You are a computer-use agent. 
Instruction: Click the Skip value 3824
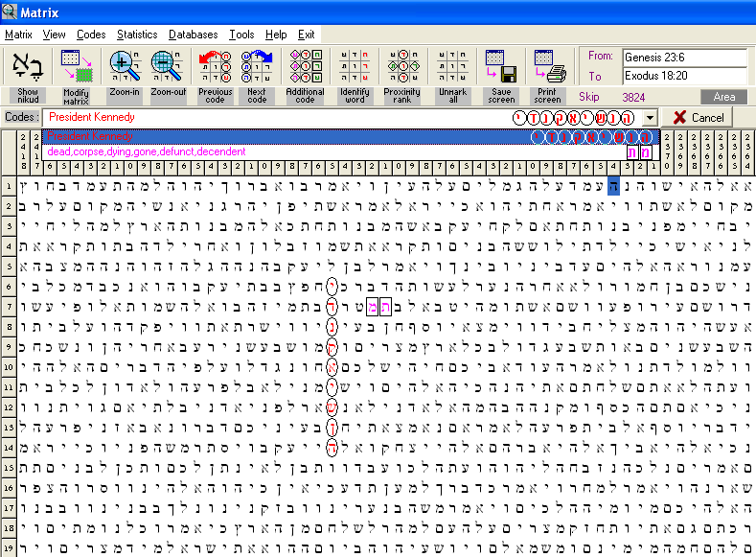point(633,98)
